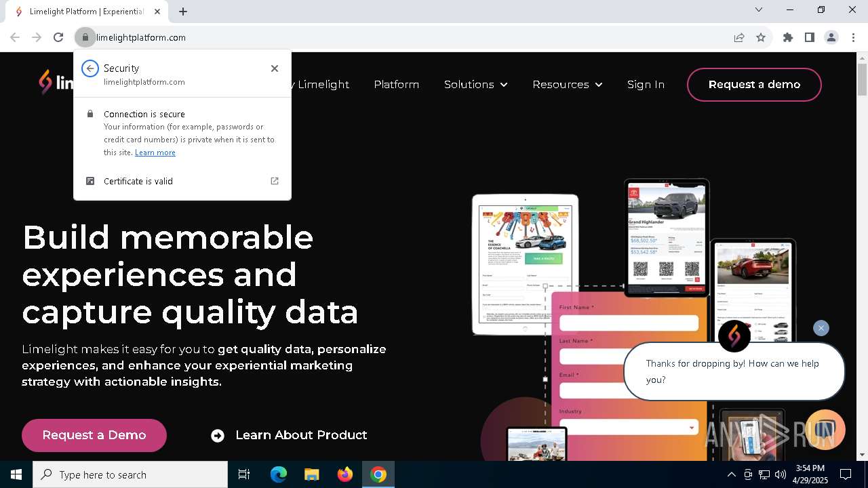Click the arrow icon beside Learn About Product
The image size is (868, 488).
point(218,436)
